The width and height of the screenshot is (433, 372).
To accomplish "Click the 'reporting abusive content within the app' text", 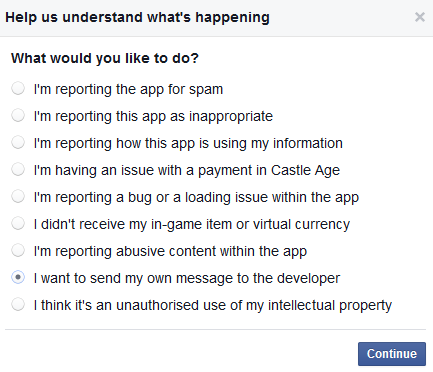I will (x=181, y=252).
